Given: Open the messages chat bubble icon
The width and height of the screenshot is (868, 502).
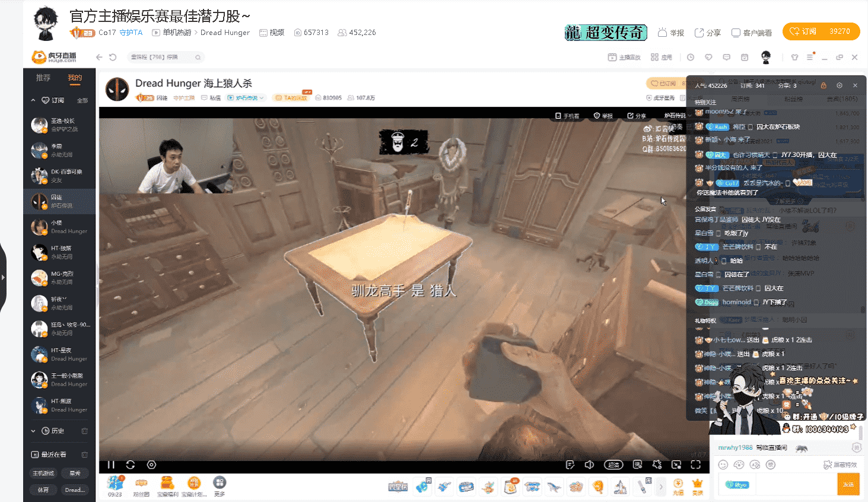Looking at the screenshot, I should click(726, 57).
